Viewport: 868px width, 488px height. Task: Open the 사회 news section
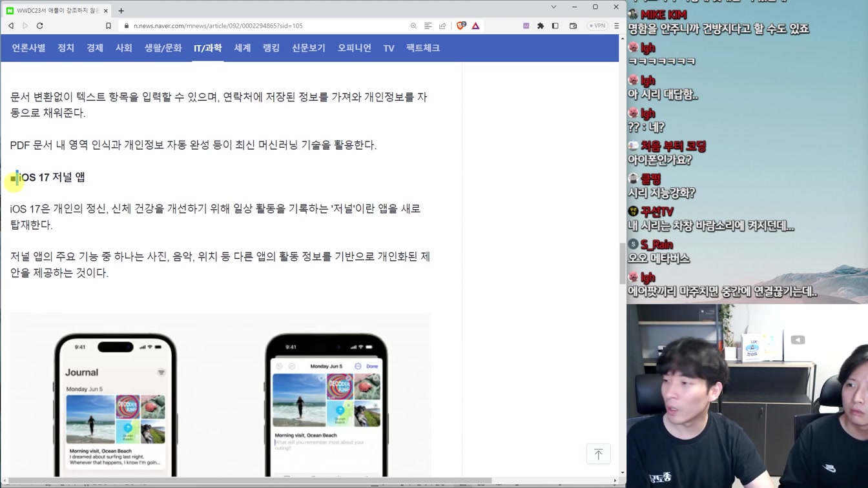[x=124, y=48]
